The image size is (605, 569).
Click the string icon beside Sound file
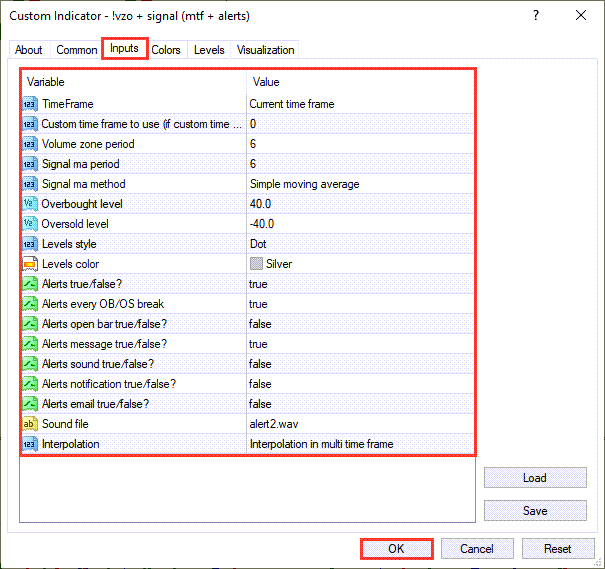click(30, 424)
